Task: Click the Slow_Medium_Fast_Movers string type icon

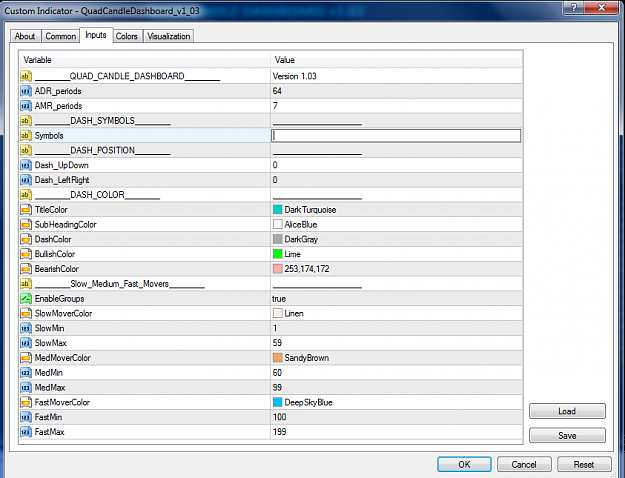Action: pos(26,283)
